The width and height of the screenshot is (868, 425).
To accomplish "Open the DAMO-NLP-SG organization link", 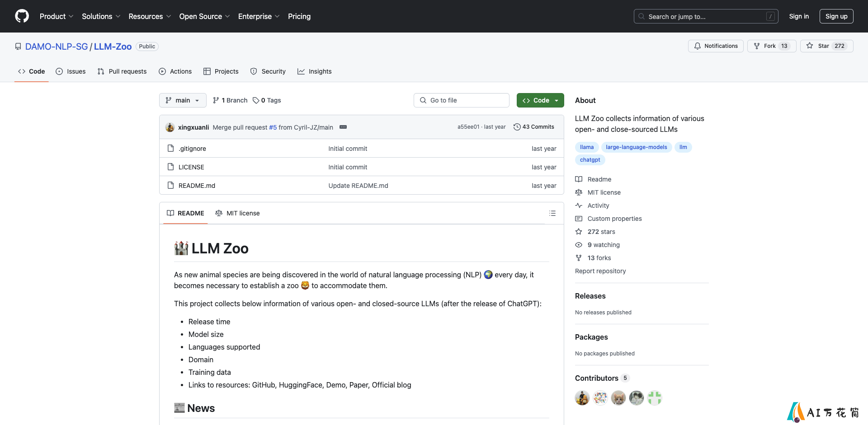I will 57,47.
